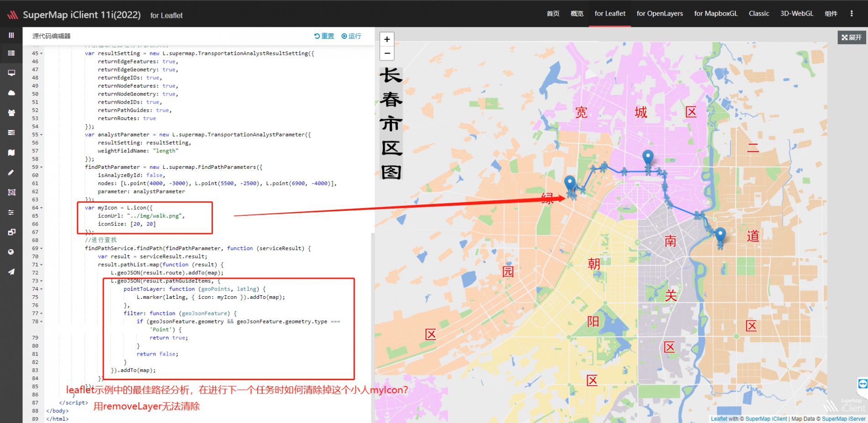Go to 首页 home tab

tap(553, 14)
